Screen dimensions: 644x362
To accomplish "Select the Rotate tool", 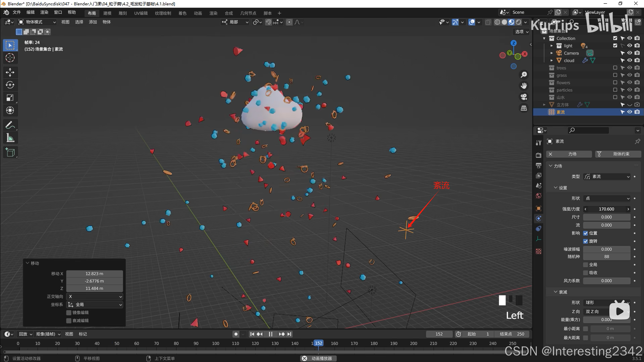I will (10, 85).
